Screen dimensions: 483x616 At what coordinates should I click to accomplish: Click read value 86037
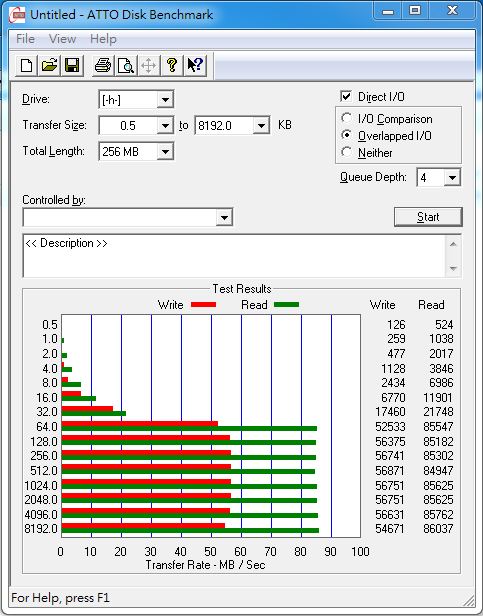(438, 528)
